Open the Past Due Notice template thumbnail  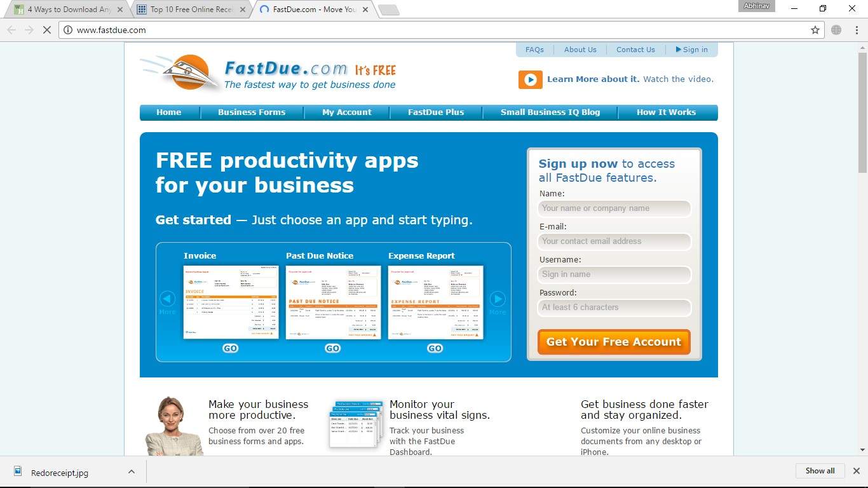pos(333,302)
